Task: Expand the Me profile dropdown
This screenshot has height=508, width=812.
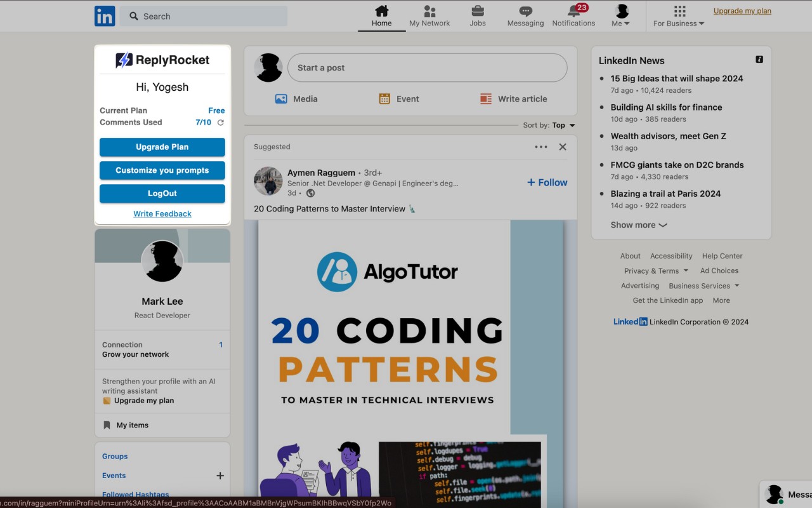Action: (x=621, y=16)
